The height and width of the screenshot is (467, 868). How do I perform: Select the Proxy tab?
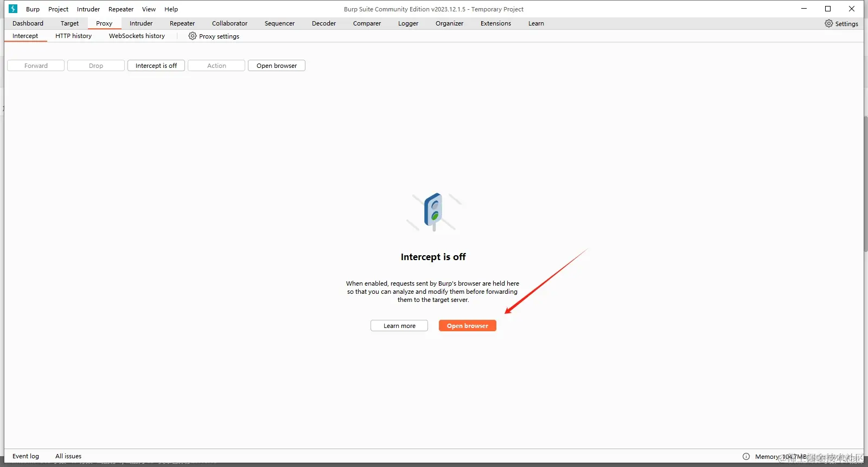tap(104, 23)
